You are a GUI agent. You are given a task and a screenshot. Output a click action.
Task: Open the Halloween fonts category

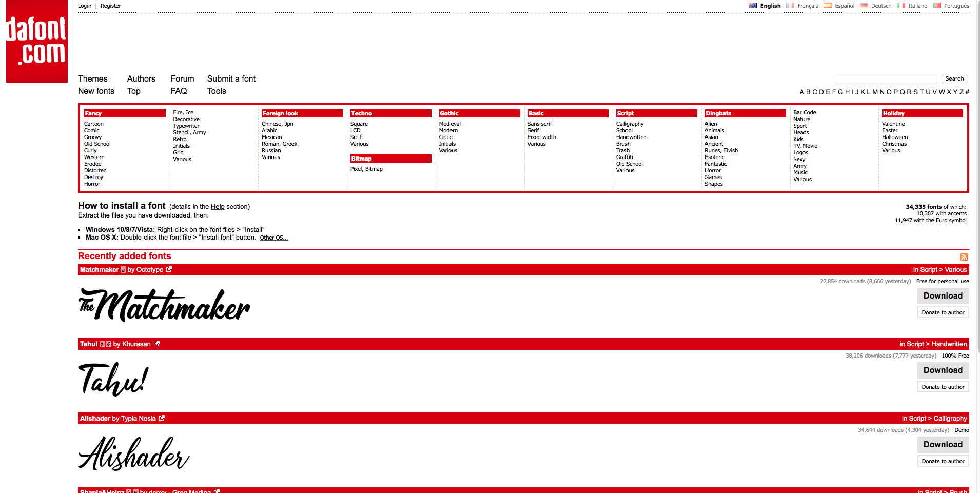pos(895,137)
